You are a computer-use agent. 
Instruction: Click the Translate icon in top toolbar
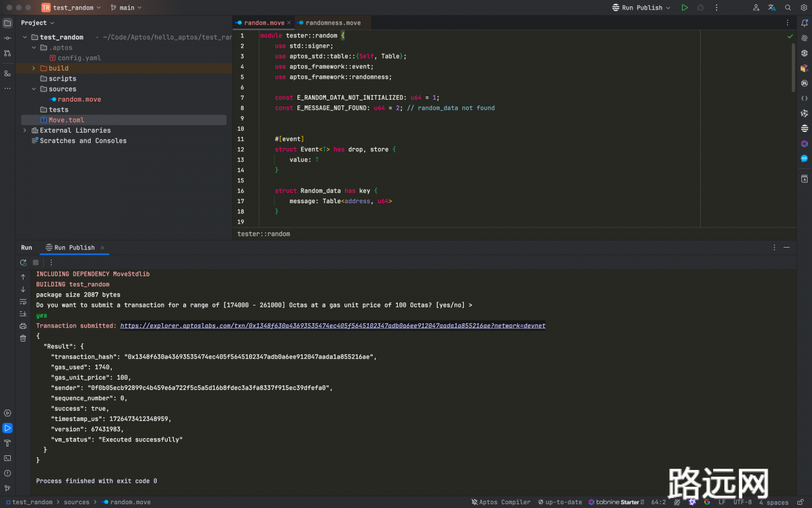pyautogui.click(x=772, y=8)
